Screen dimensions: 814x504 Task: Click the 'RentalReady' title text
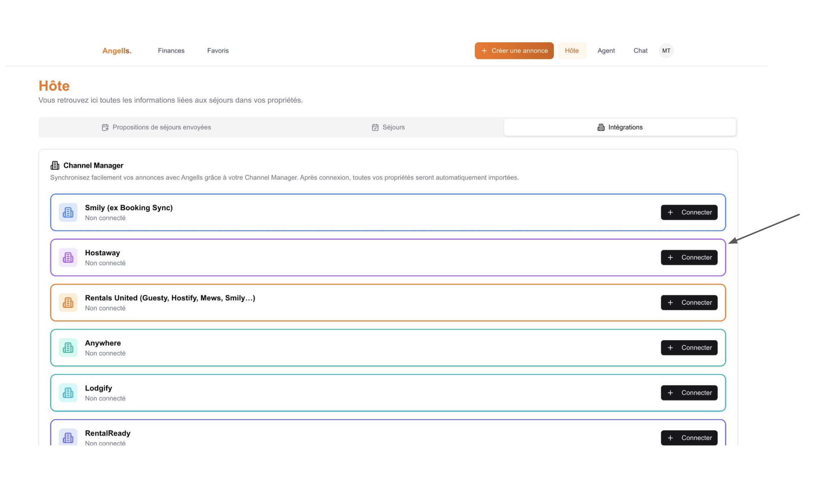[108, 433]
